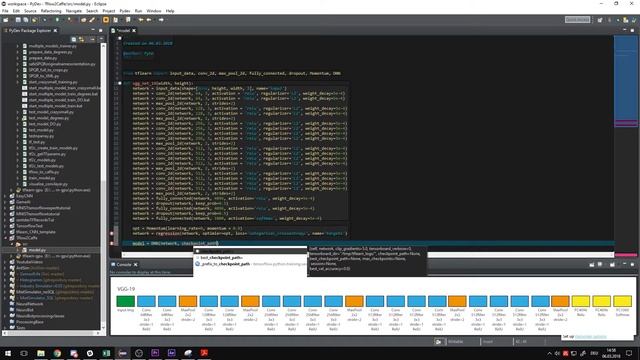This screenshot has height=360, width=640.
Task: Click the first icon in Console view toolbar
Action: click(x=592, y=264)
